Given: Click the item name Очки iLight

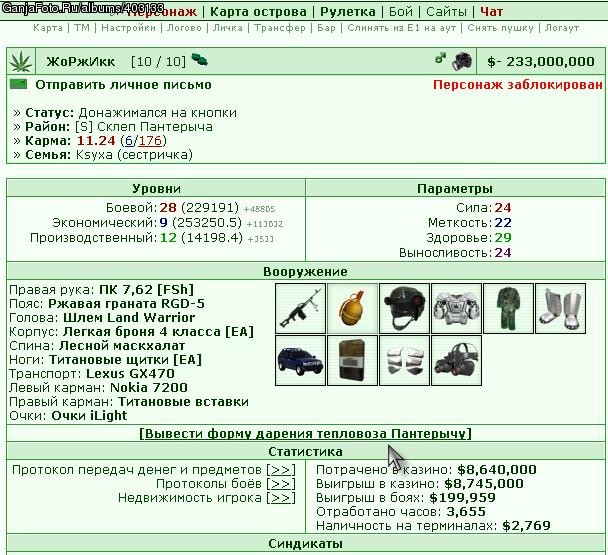Looking at the screenshot, I should 89,415.
